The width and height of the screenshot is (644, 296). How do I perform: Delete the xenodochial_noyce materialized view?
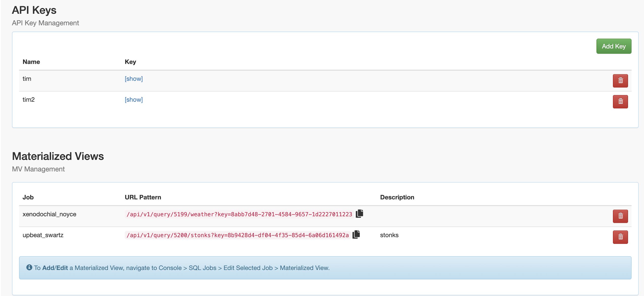click(620, 216)
